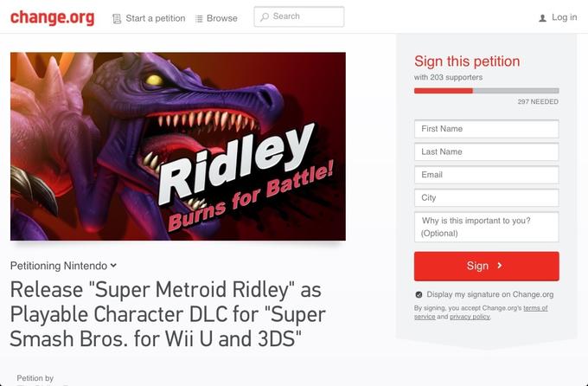Focus the First Name field
This screenshot has width=588, height=386.
pos(486,129)
